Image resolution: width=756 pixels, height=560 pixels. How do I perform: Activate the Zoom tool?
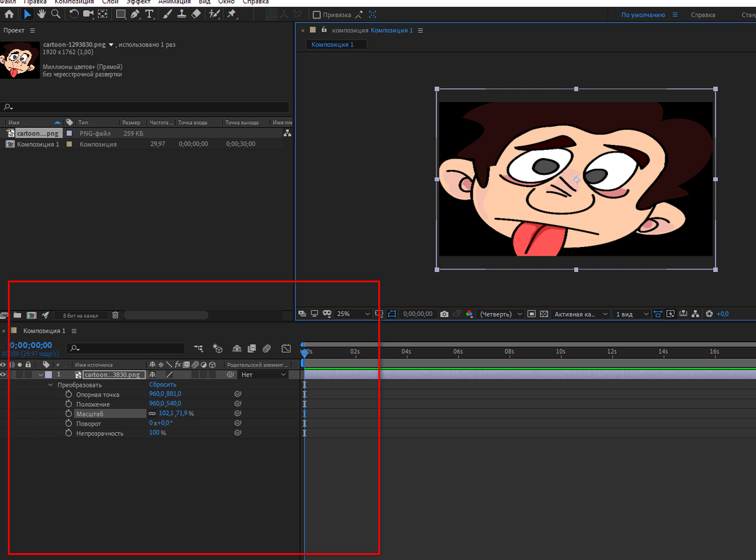coord(55,14)
